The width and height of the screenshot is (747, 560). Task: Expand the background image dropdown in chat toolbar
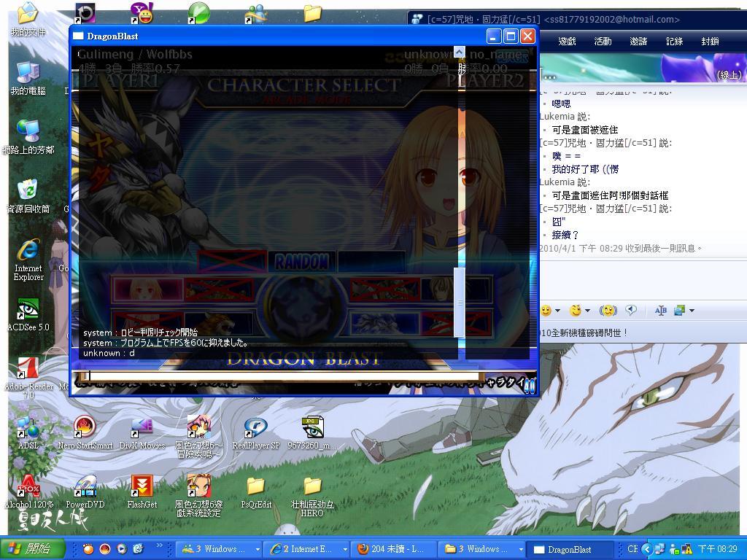[x=691, y=311]
